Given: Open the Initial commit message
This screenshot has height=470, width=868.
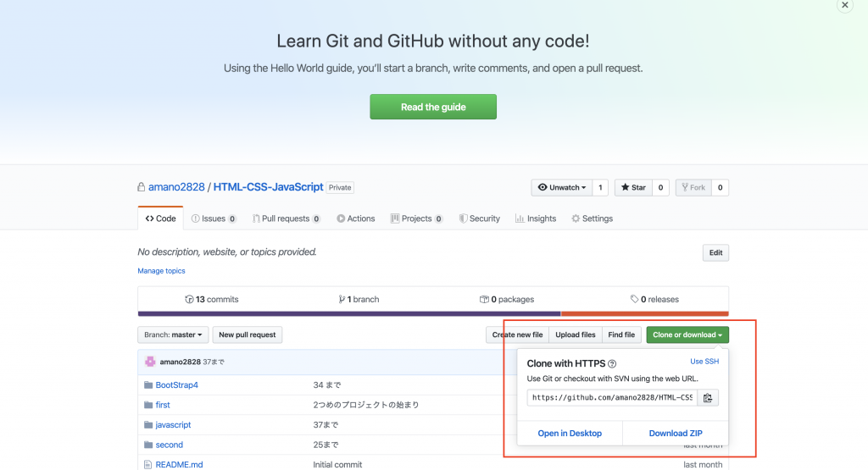Looking at the screenshot, I should pos(337,464).
